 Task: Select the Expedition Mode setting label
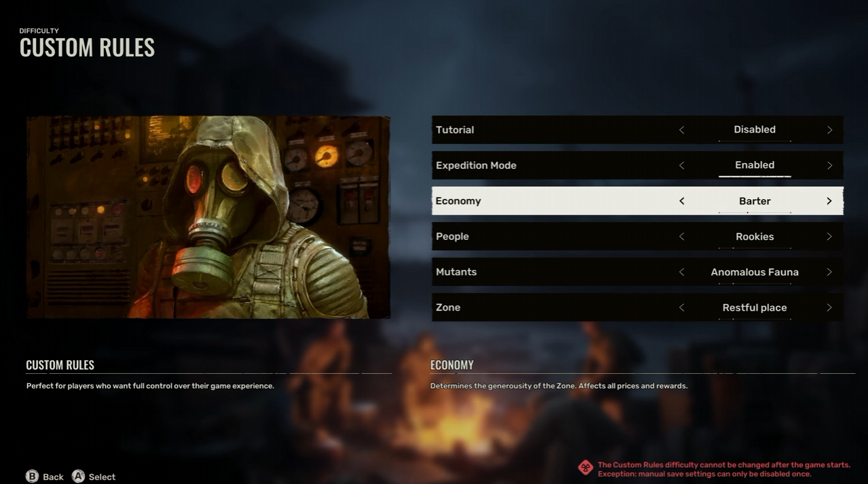click(x=476, y=165)
